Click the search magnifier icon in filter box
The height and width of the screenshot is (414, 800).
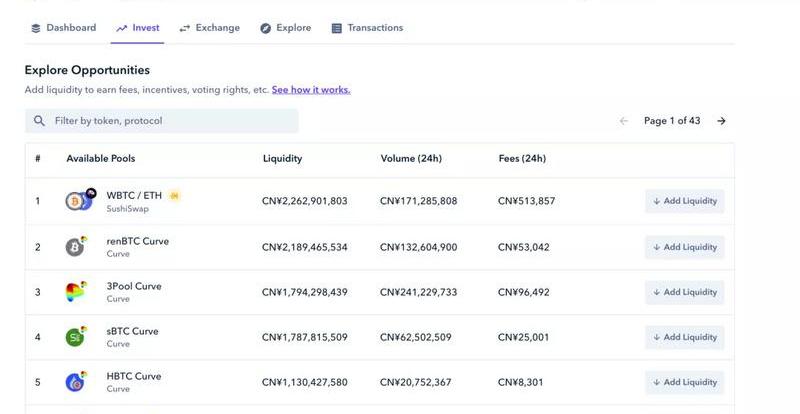tap(39, 121)
